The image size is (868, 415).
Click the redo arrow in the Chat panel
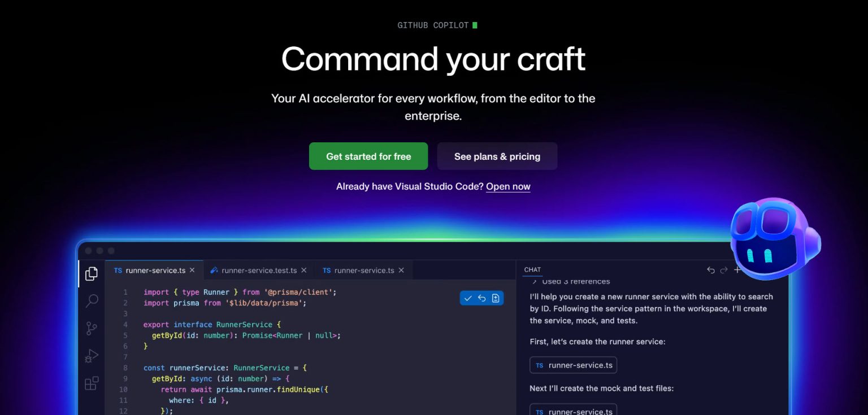tap(724, 270)
